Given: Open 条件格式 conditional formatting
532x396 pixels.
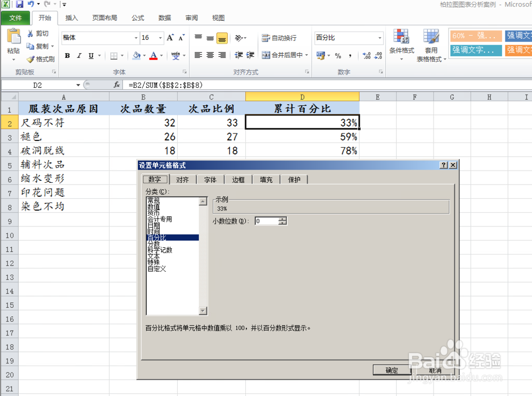Looking at the screenshot, I should pyautogui.click(x=402, y=45).
